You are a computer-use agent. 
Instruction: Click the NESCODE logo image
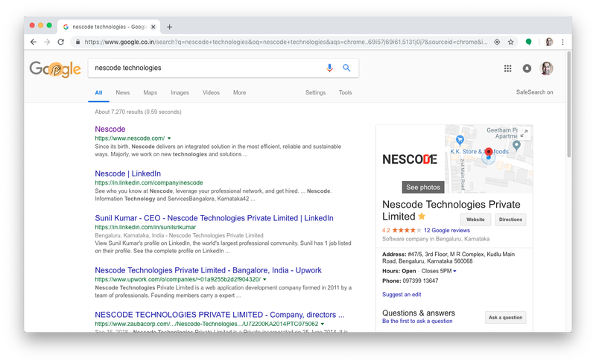410,159
